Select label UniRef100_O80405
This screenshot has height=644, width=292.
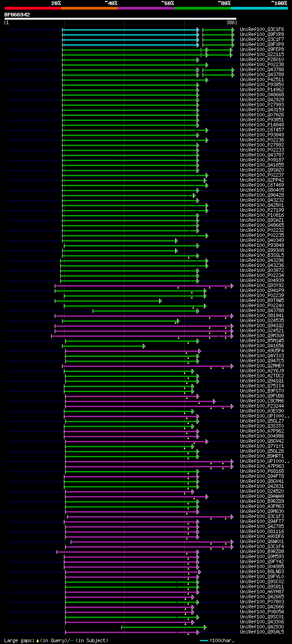[262, 190]
